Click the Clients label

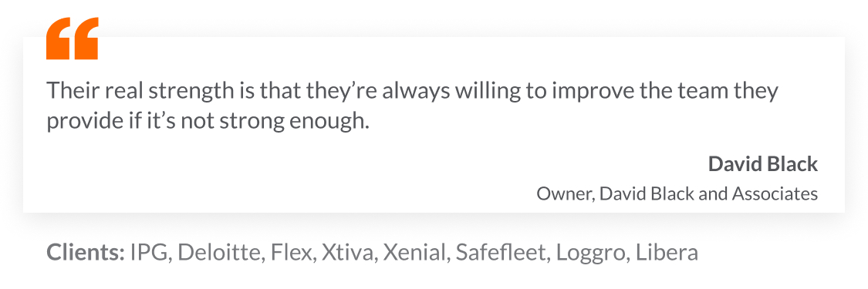tap(86, 253)
